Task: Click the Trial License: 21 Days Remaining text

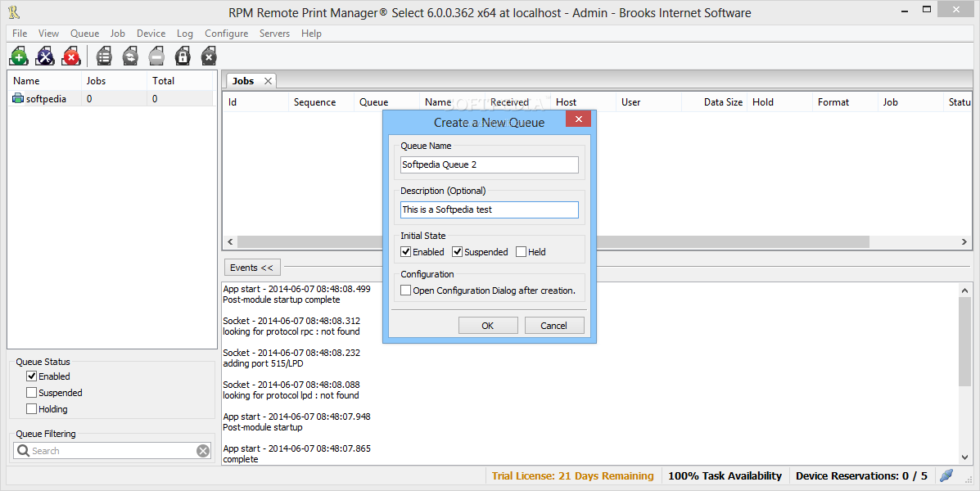Action: click(x=572, y=476)
